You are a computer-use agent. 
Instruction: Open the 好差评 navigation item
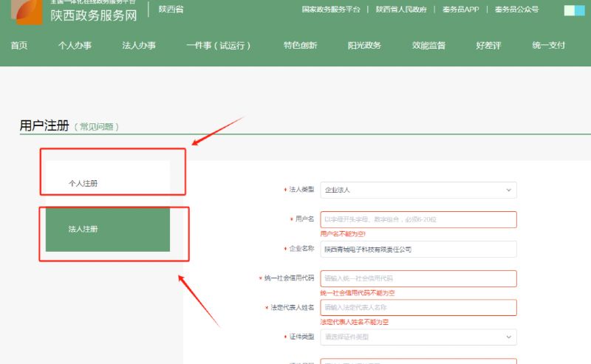(x=488, y=46)
